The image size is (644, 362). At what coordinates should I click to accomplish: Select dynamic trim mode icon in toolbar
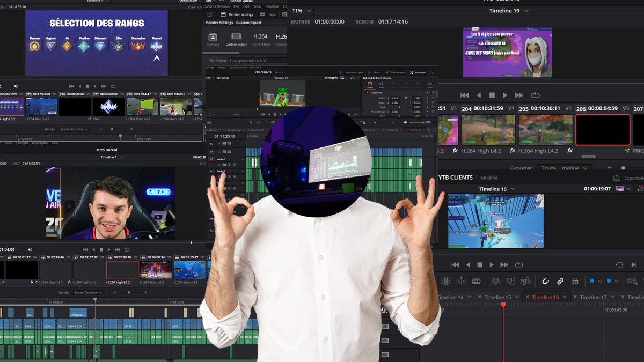(x=461, y=281)
